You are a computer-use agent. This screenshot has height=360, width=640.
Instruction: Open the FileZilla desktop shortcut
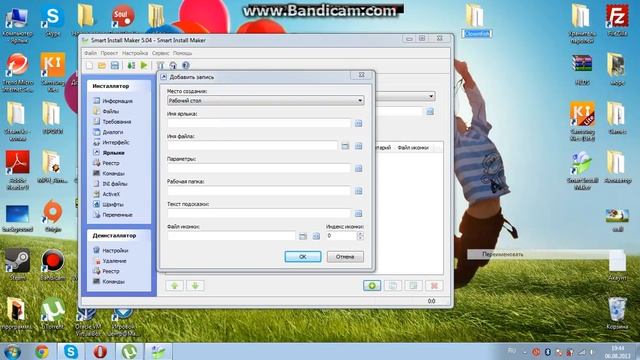(x=617, y=20)
